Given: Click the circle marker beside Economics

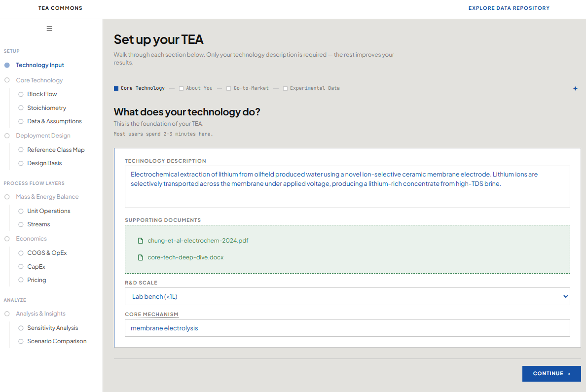Looking at the screenshot, I should click(7, 239).
